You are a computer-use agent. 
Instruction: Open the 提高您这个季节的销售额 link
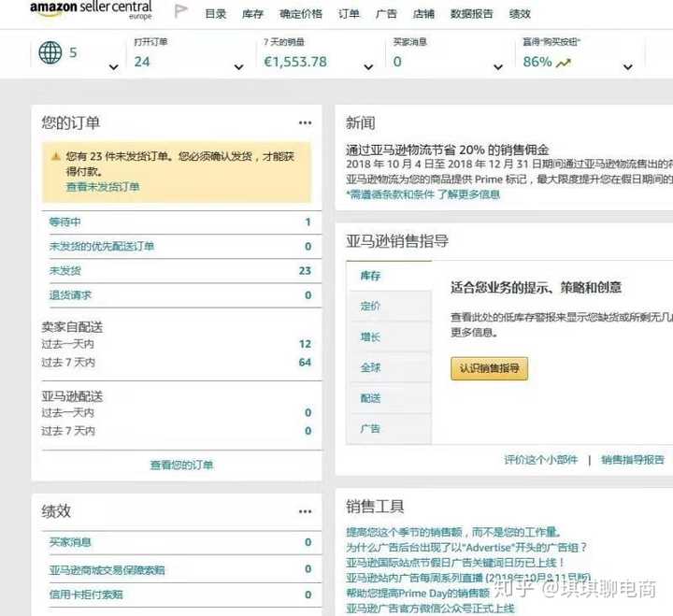pos(453,533)
